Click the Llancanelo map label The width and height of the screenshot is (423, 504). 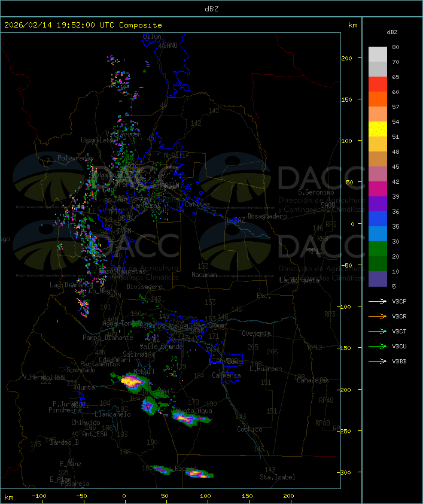112,414
